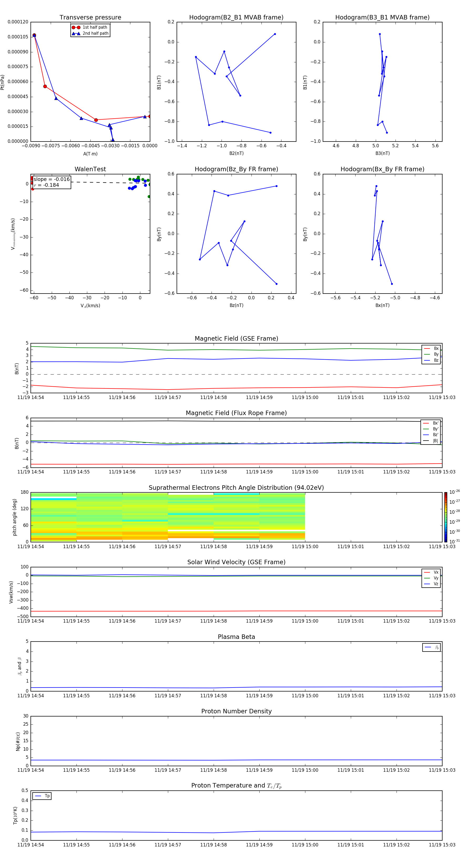Click the 'Proton Number Density' title

pyautogui.click(x=236, y=711)
